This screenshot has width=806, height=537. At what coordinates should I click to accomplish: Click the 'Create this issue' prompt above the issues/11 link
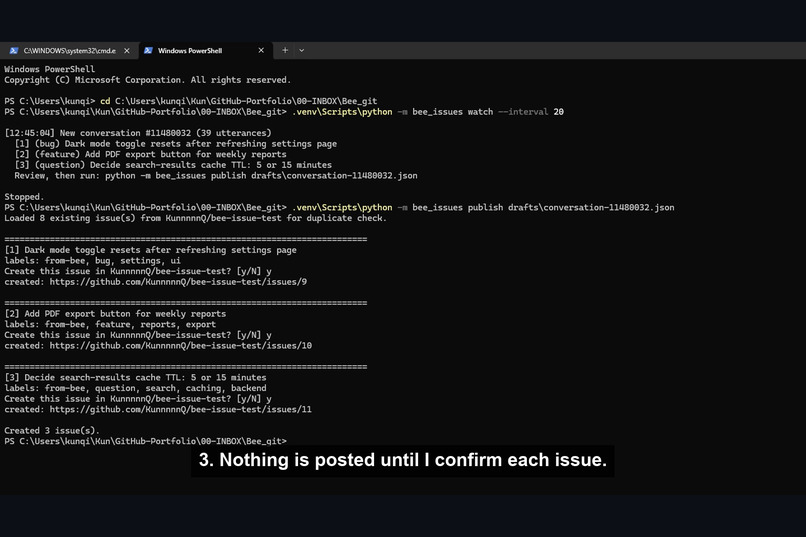pyautogui.click(x=138, y=398)
